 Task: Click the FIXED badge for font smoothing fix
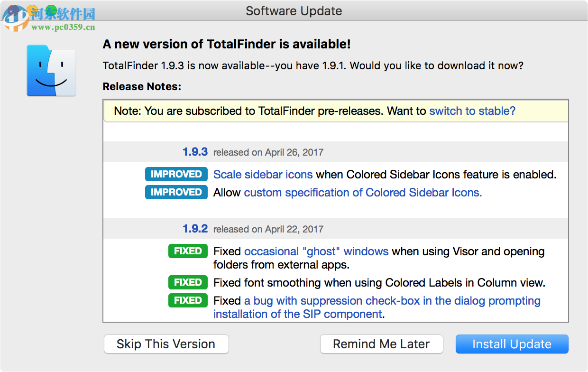point(188,282)
